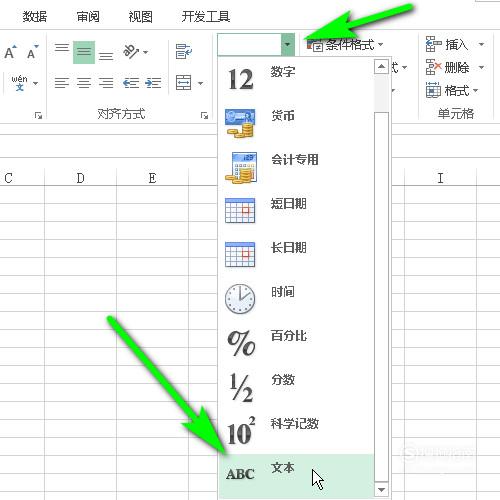Click the 删除 delete cells icon
The height and width of the screenshot is (500, 500).
(x=433, y=68)
